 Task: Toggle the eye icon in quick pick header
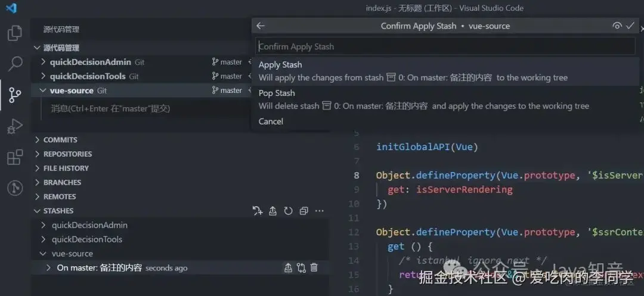[617, 26]
